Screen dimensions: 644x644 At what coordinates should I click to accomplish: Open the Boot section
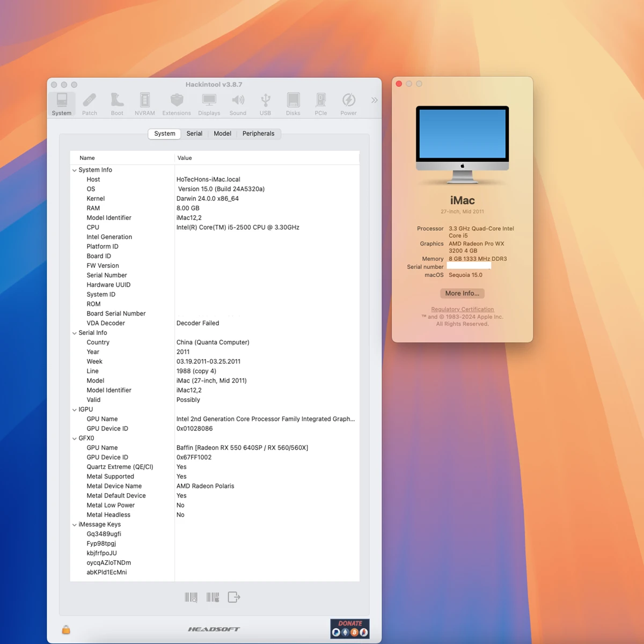pos(117,104)
